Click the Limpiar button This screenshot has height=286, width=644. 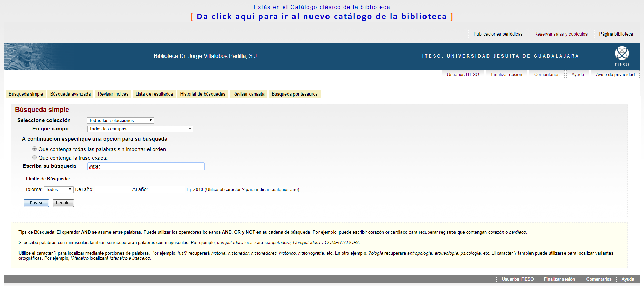click(63, 203)
